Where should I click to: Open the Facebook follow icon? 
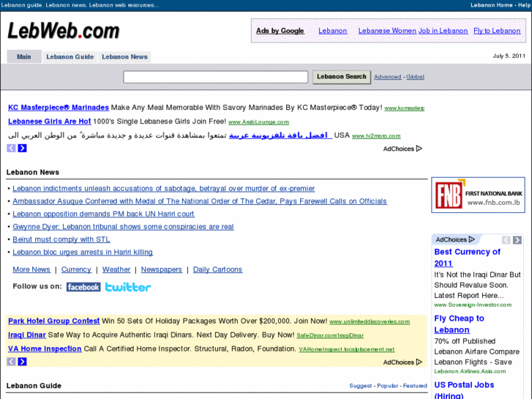pos(83,287)
